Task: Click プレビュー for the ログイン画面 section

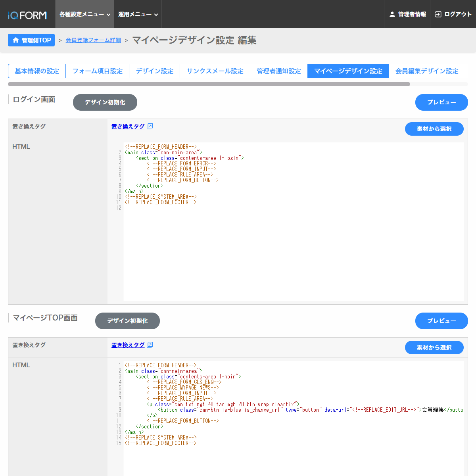Action: [x=441, y=102]
